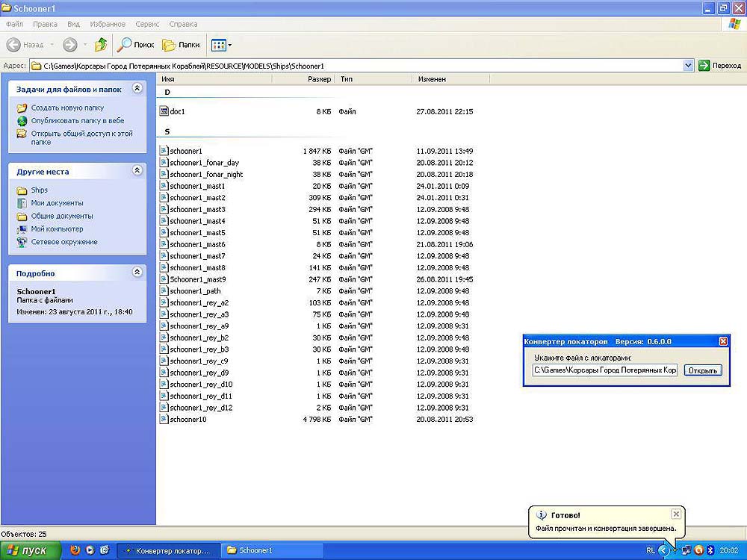747x560 pixels.
Task: Click the green Forward arrow button
Action: coord(70,45)
